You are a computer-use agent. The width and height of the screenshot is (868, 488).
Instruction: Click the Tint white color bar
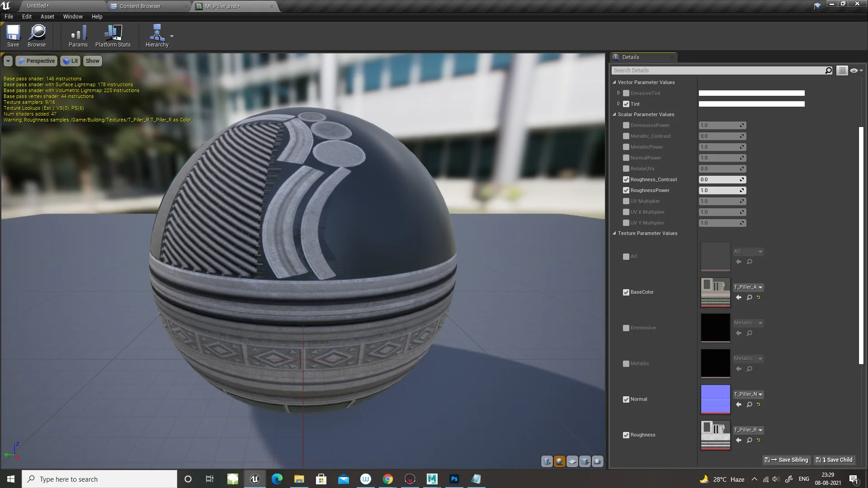click(751, 104)
